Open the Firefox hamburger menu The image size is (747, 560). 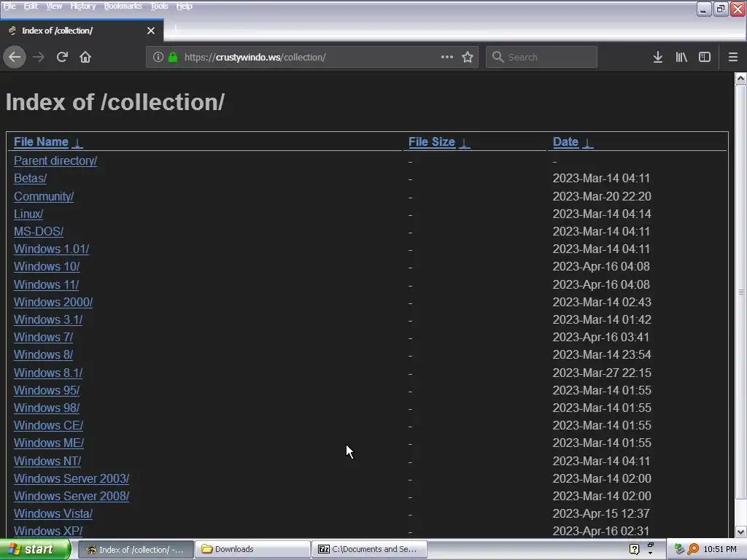(x=733, y=57)
